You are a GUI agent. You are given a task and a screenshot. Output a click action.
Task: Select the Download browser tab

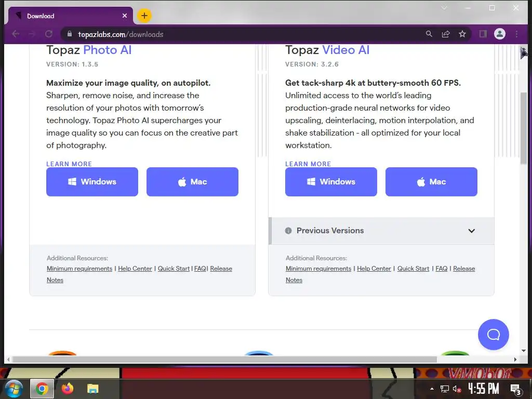tap(70, 16)
